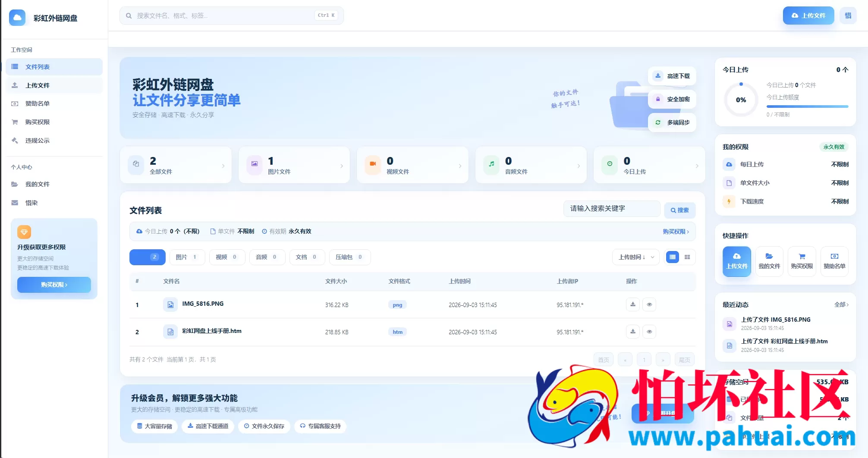This screenshot has width=868, height=458.
Task: Open the 上传时间 sort dropdown
Action: click(636, 257)
